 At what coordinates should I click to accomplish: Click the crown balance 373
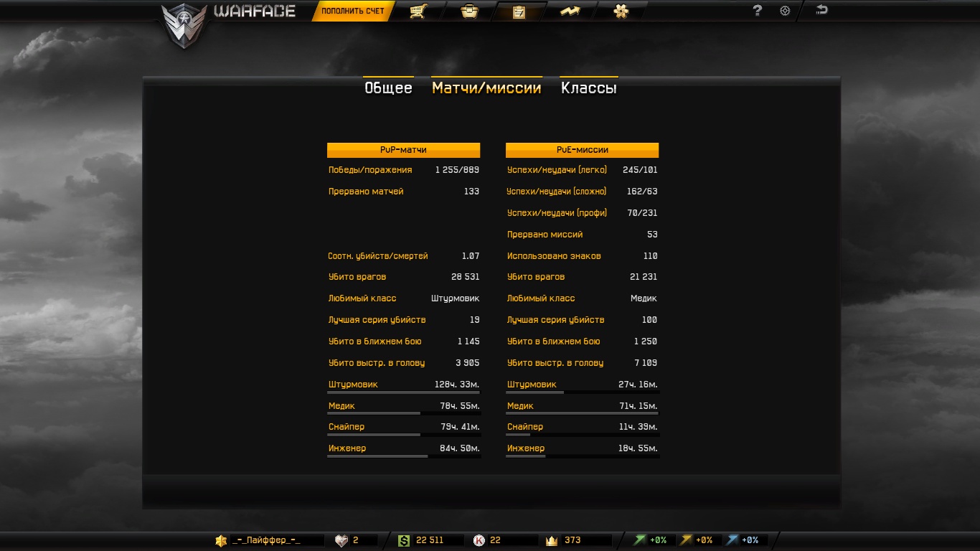click(573, 540)
